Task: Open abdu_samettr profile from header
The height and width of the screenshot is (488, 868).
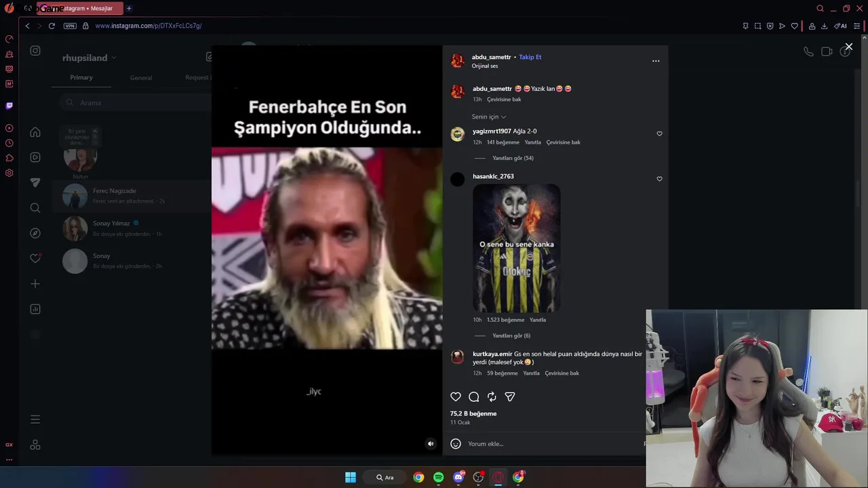Action: [492, 57]
